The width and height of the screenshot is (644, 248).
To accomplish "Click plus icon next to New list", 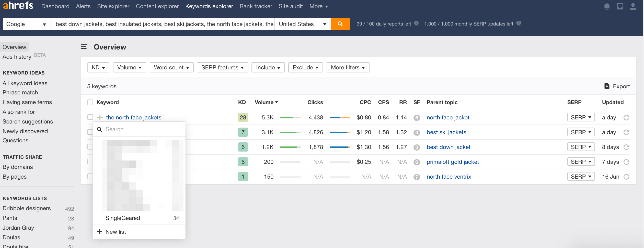I will pyautogui.click(x=99, y=231).
